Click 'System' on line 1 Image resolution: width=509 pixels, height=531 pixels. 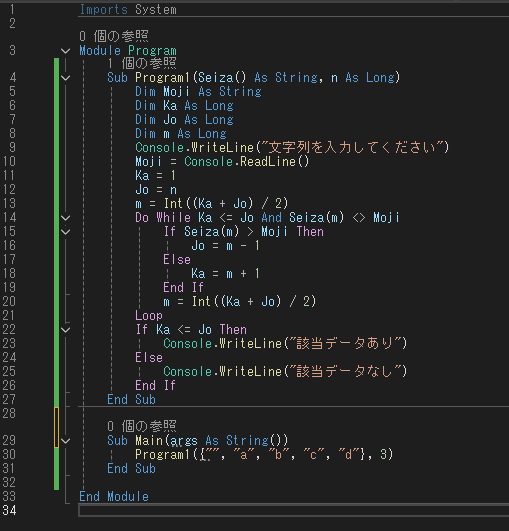(x=156, y=9)
